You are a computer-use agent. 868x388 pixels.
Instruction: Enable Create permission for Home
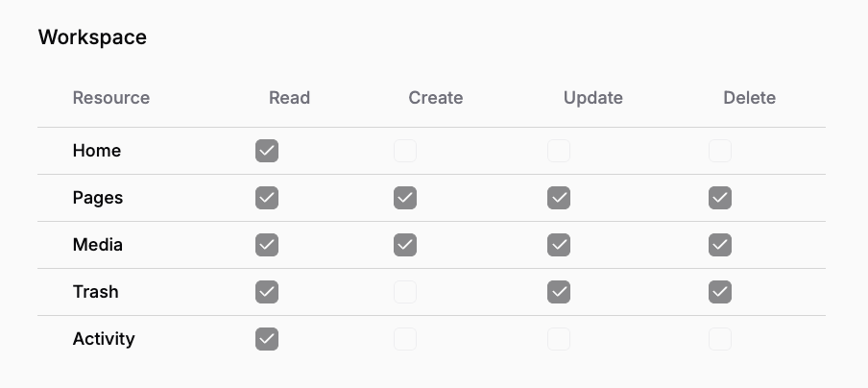(x=405, y=151)
